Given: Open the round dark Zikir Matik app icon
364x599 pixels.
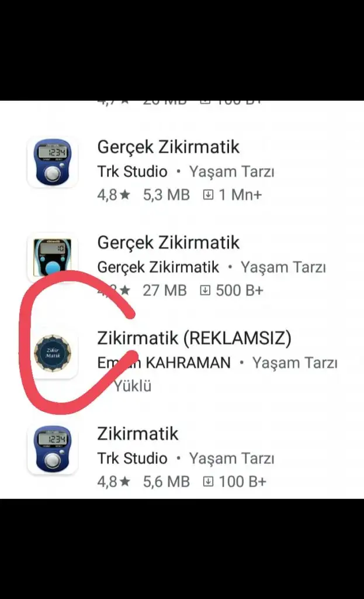Looking at the screenshot, I should (x=53, y=353).
